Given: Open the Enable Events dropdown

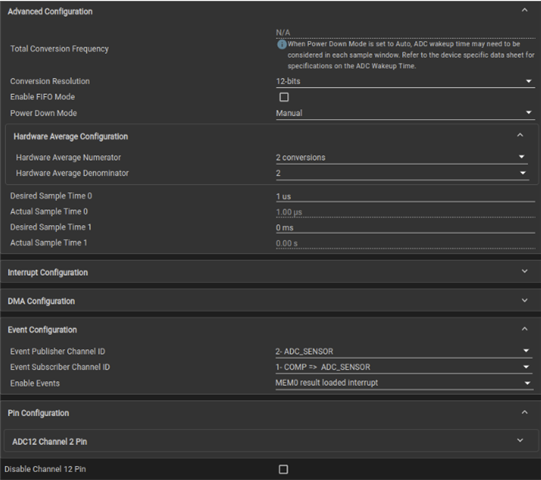Looking at the screenshot, I should [404, 383].
